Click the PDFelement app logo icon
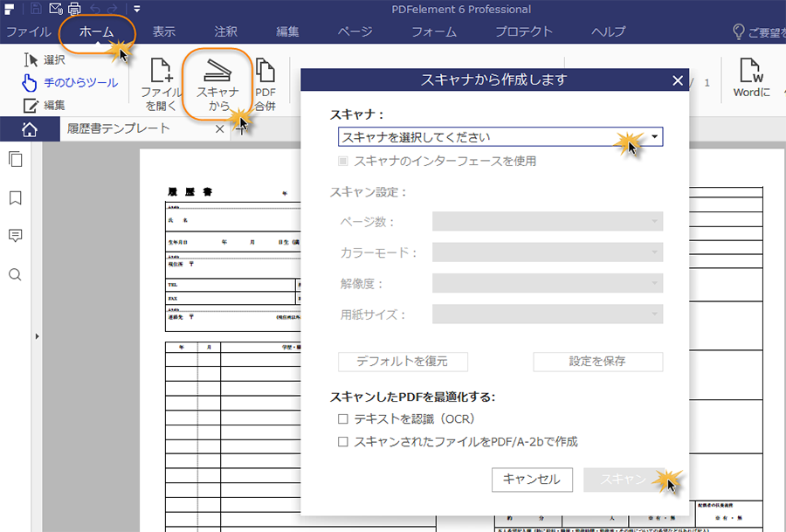This screenshot has height=532, width=786. click(10, 9)
